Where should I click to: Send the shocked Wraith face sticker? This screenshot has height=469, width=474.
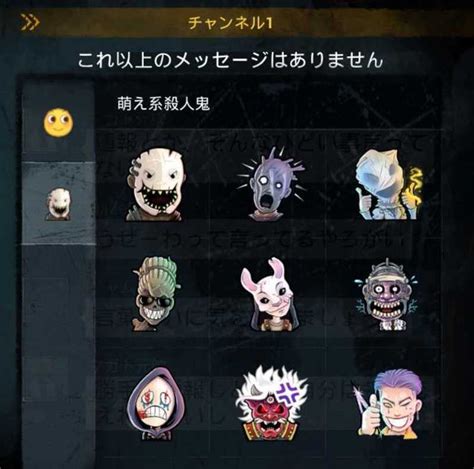[x=272, y=183]
